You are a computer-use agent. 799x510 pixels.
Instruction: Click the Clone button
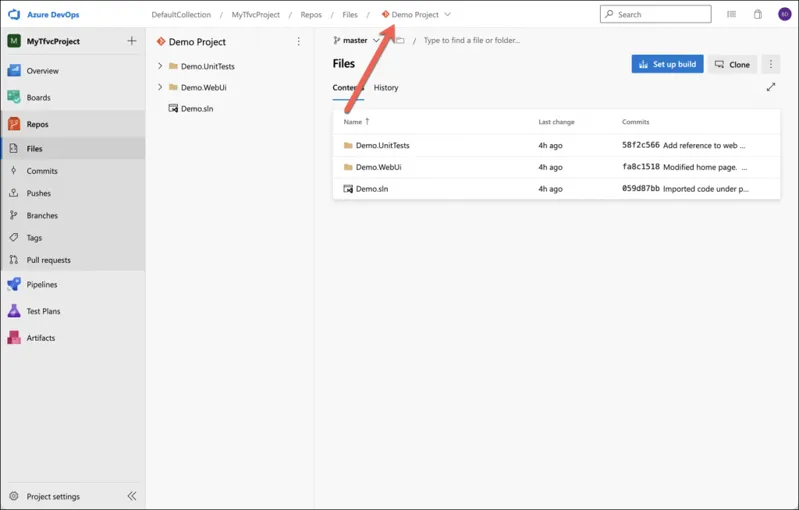click(732, 64)
